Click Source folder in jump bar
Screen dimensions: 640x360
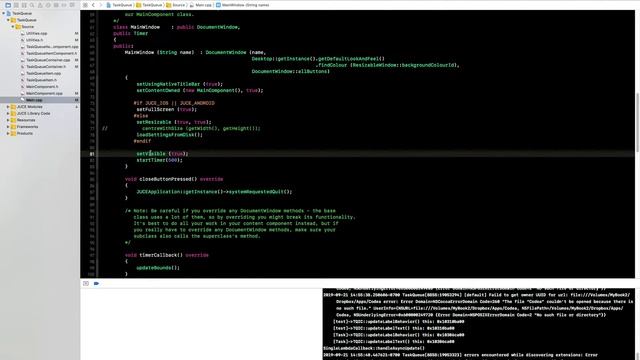tap(176, 5)
